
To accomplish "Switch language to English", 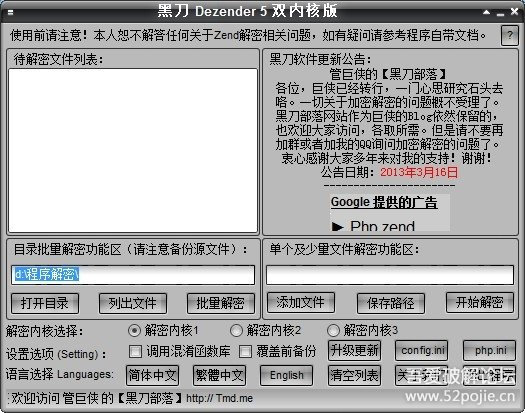I will 287,375.
